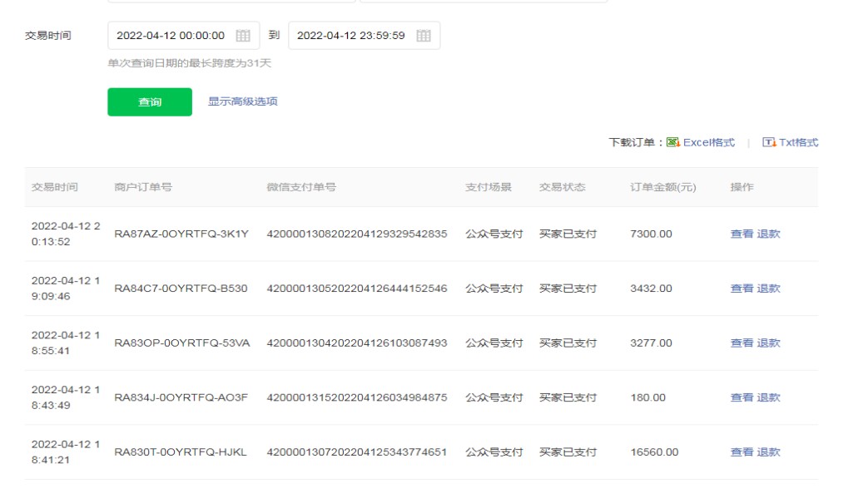Download orders via Excel格式 link

709,142
